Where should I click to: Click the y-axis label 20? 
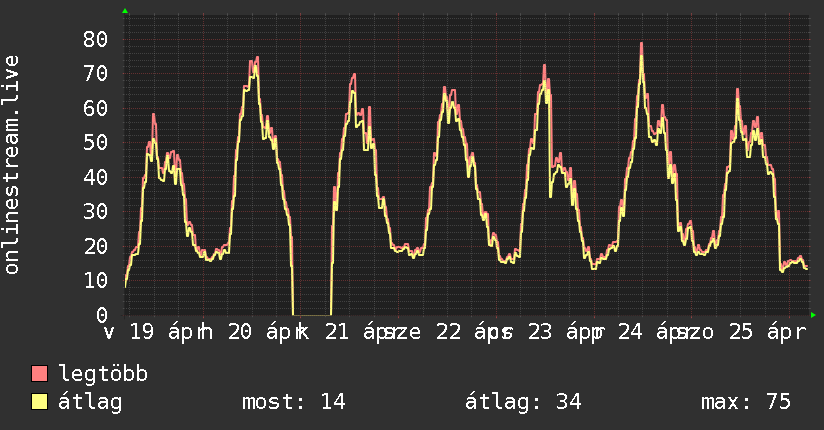coord(95,246)
